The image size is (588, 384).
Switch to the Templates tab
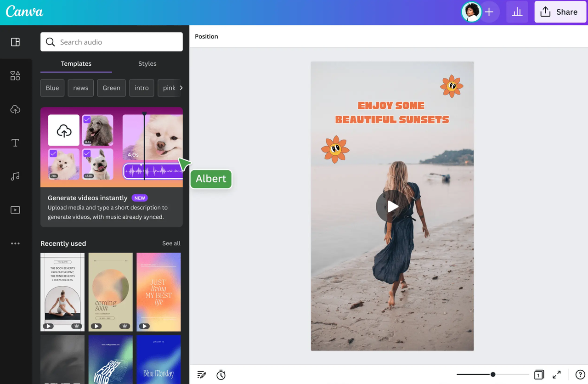coord(76,64)
